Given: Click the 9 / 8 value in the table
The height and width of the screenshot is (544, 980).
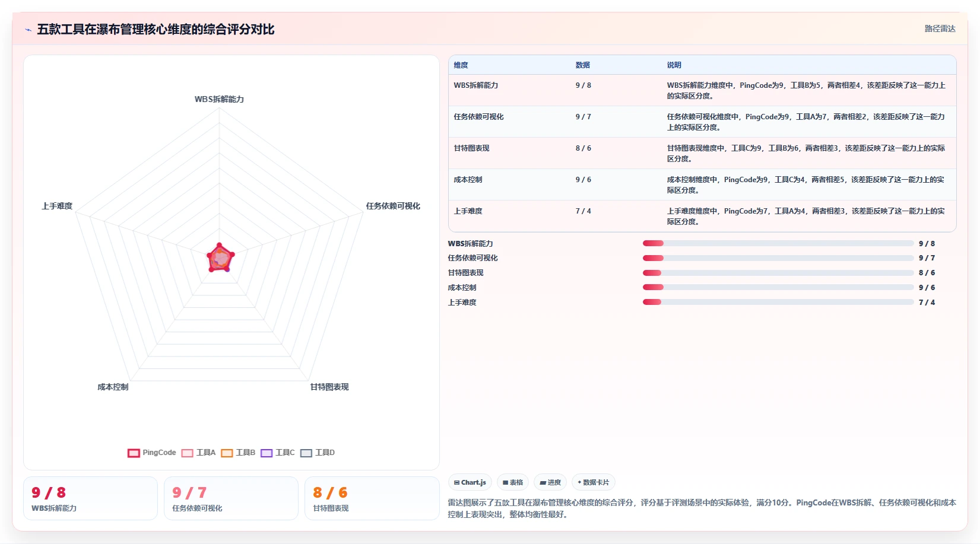Looking at the screenshot, I should (583, 85).
